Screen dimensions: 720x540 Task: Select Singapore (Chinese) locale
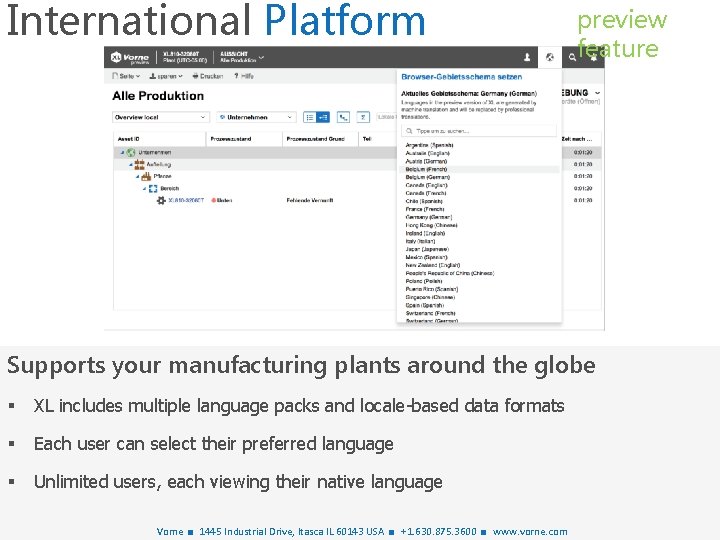point(430,297)
